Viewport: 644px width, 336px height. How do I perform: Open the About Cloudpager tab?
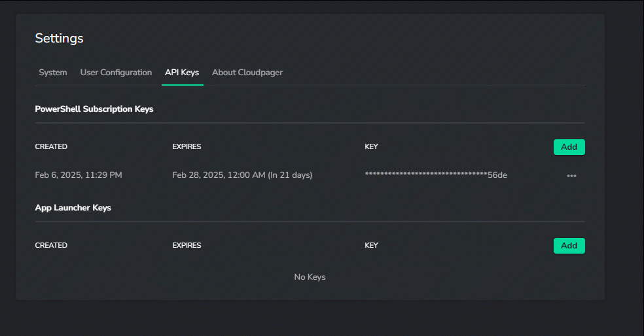[247, 73]
